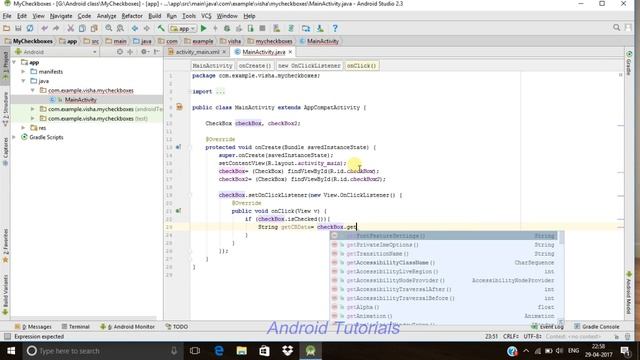
Task: Collapse the java folder
Action: [23, 81]
